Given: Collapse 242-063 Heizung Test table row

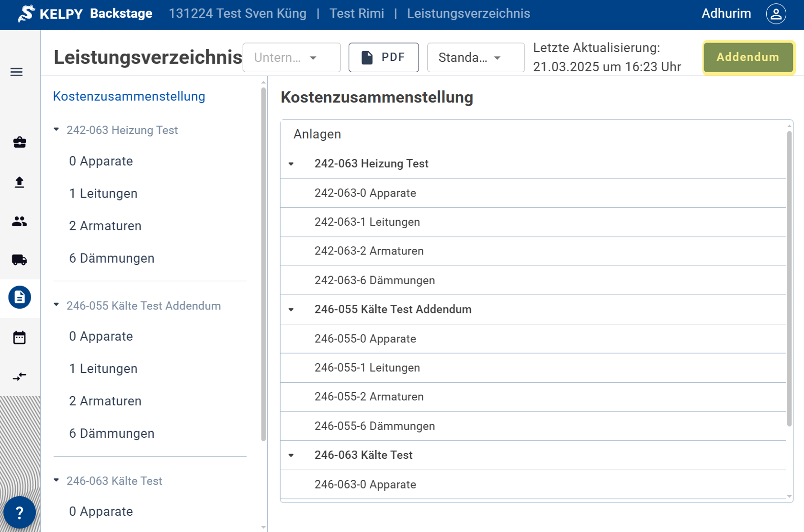Looking at the screenshot, I should (x=291, y=164).
